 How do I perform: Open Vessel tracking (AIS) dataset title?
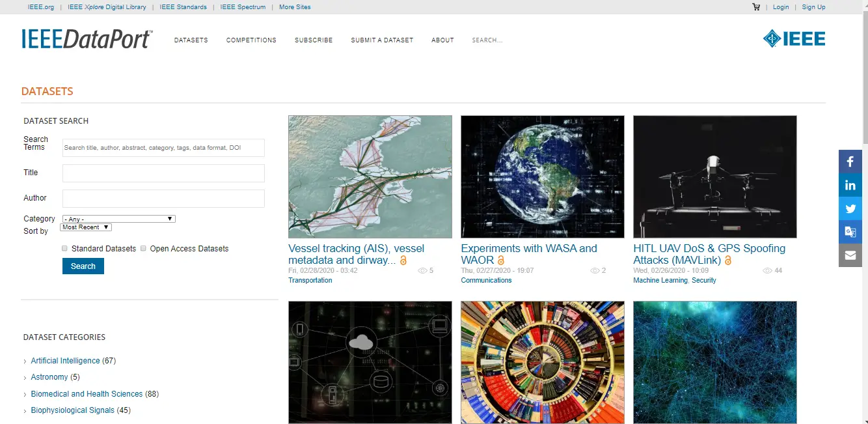[356, 254]
